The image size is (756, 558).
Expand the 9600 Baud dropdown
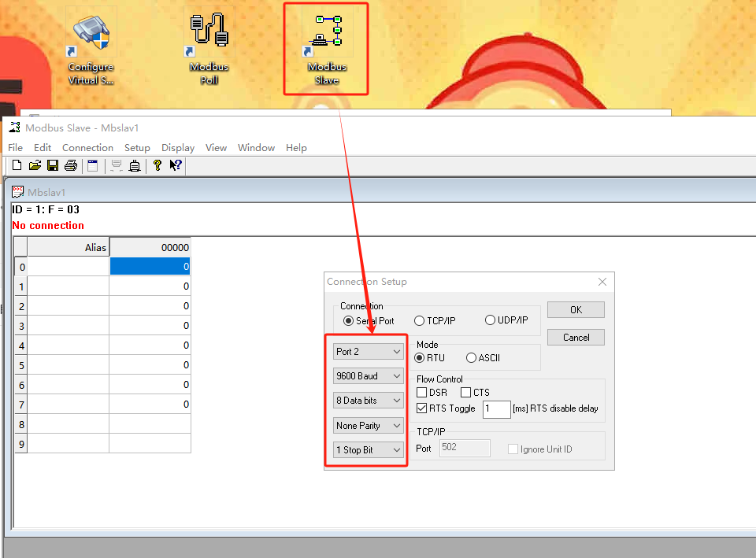368,376
